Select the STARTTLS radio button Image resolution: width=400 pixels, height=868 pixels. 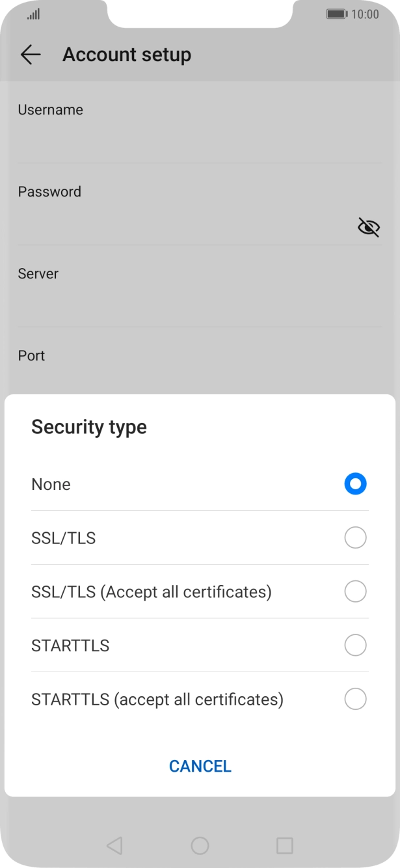point(355,645)
